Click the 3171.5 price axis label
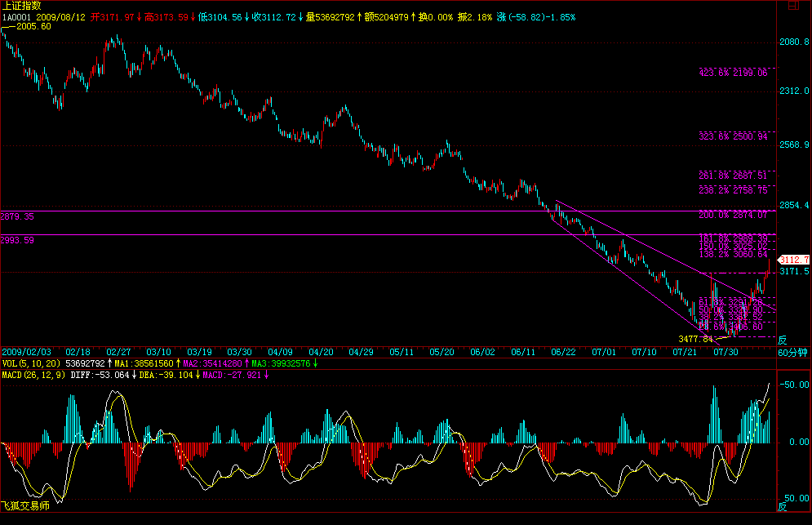The width and height of the screenshot is (812, 525). [x=794, y=271]
